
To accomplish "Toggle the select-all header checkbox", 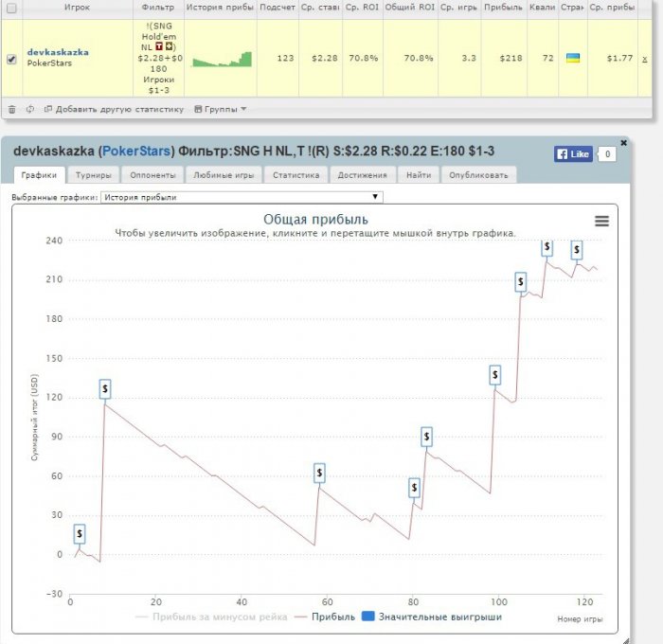I will [11, 8].
